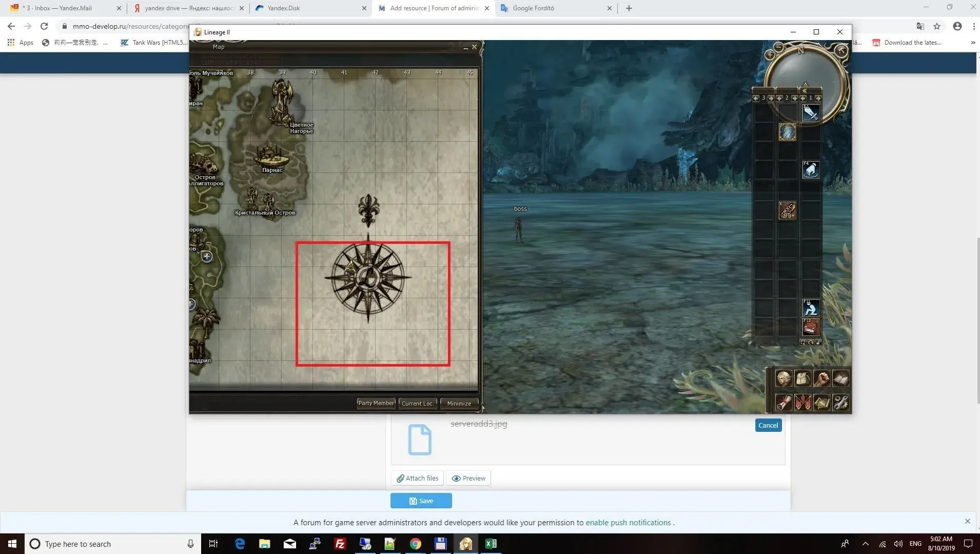980x554 pixels.
Task: Select Кристальный Остров on the map
Action: pyautogui.click(x=265, y=213)
